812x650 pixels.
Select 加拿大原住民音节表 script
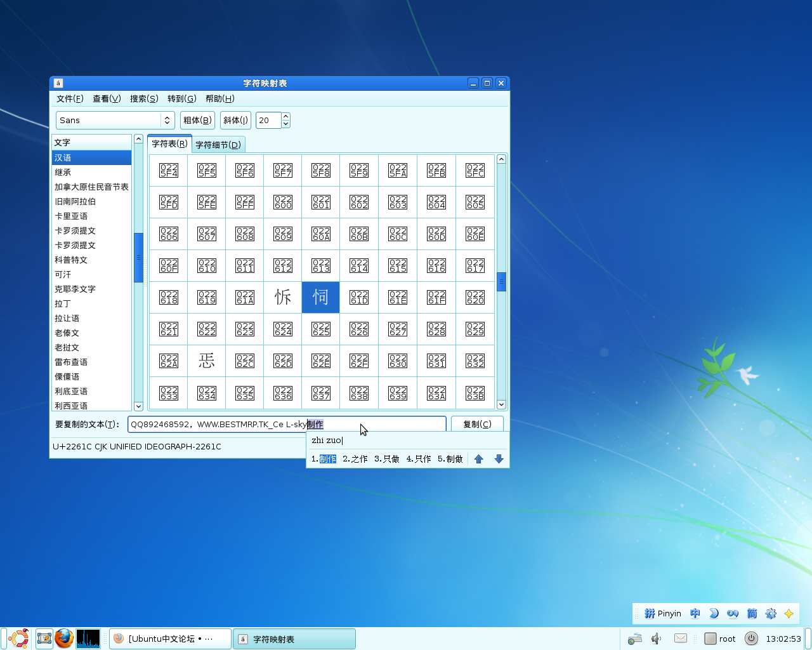pyautogui.click(x=91, y=187)
